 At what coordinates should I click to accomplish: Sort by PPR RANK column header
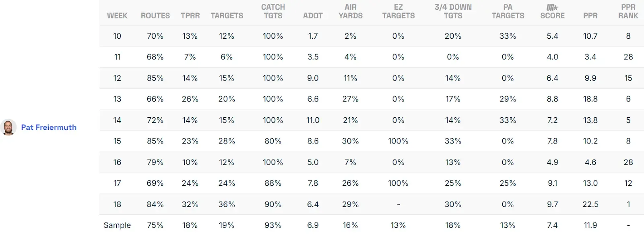coord(628,12)
